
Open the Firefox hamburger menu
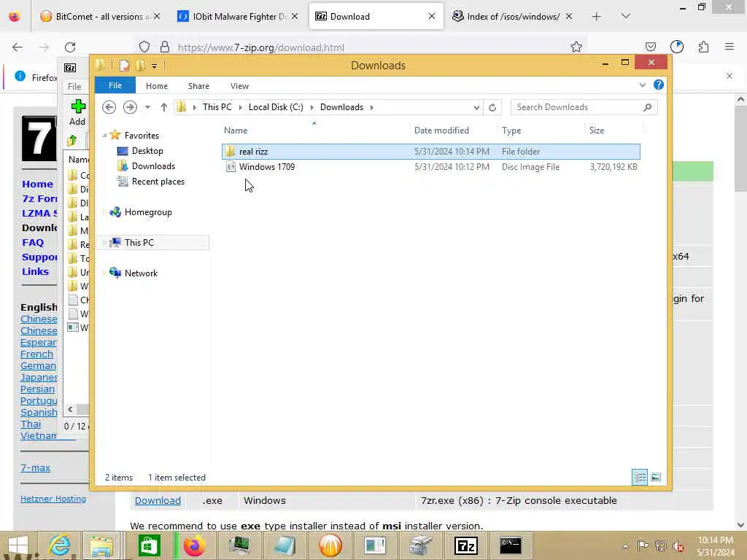coord(729,47)
